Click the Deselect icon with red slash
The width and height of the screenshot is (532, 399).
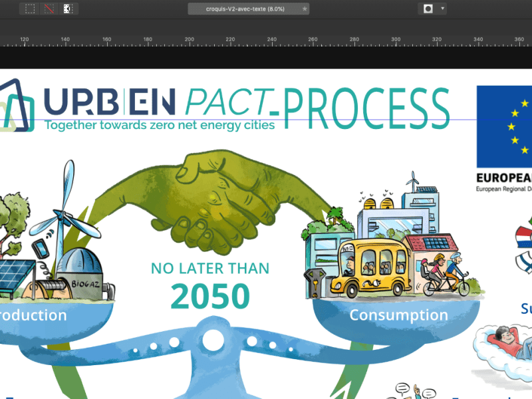tap(49, 9)
